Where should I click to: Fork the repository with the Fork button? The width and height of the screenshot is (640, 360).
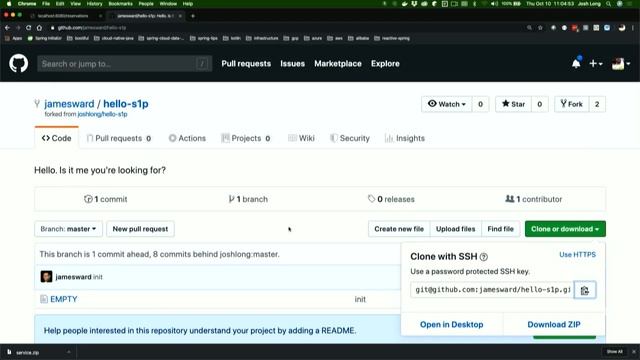coord(571,104)
